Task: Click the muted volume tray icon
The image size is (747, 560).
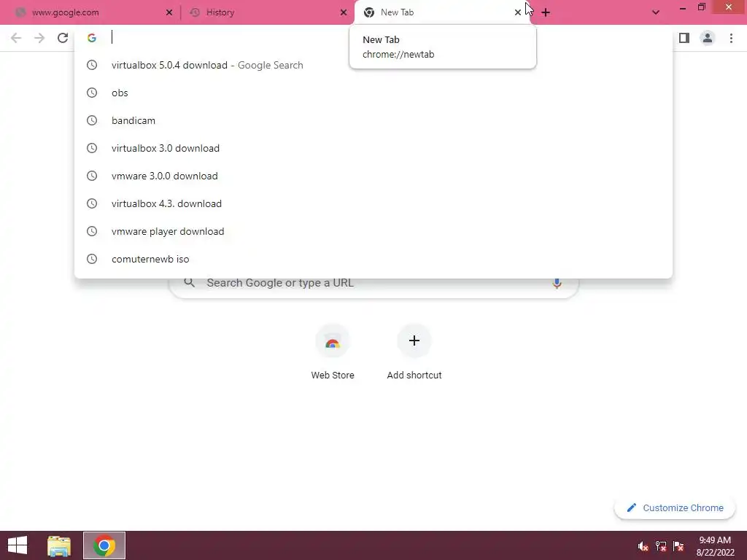Action: coord(643,546)
